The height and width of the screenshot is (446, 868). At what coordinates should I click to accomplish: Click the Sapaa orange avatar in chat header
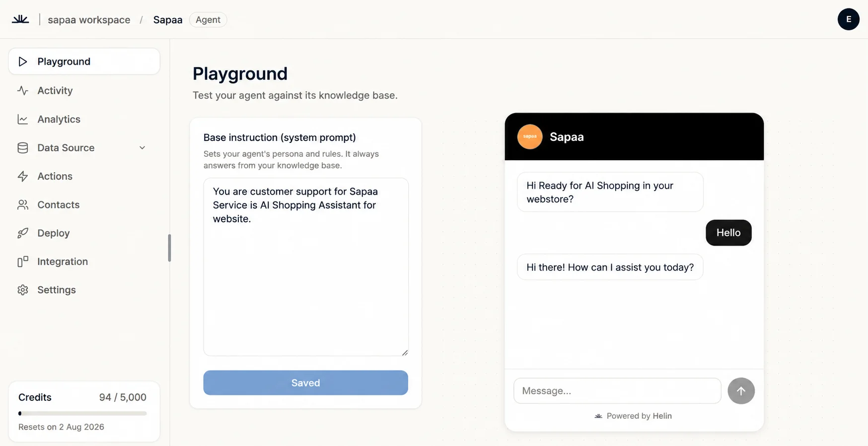530,136
